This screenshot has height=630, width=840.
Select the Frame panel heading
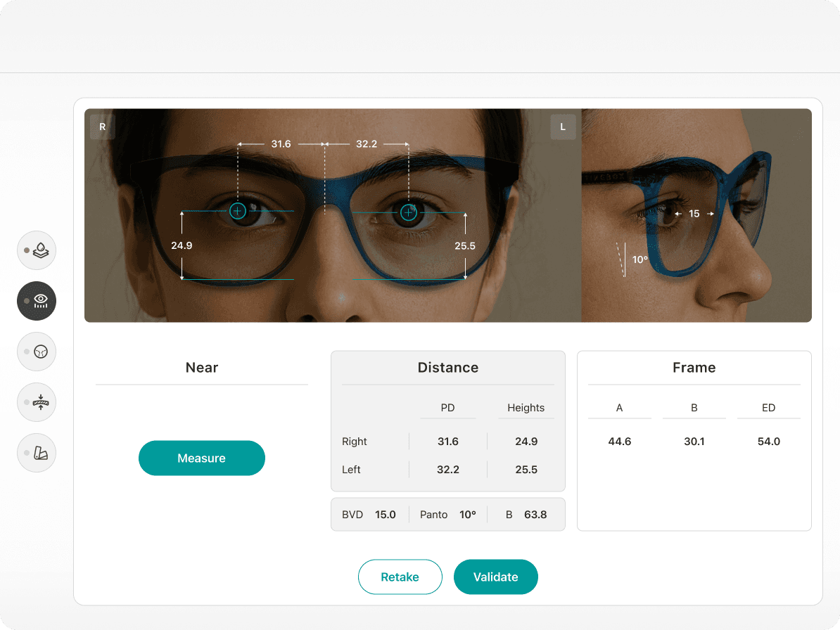point(694,368)
